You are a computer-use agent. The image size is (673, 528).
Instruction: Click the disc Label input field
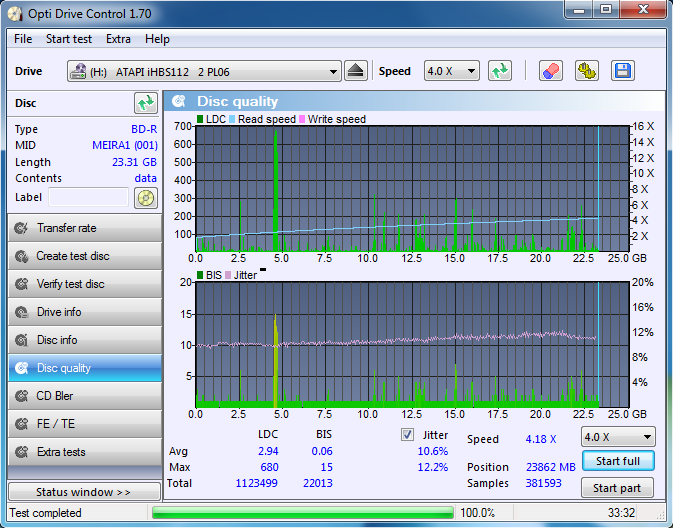coord(88,198)
